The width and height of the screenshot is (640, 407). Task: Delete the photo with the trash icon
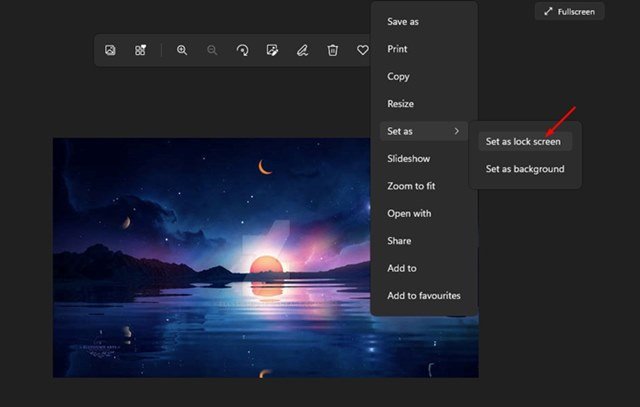pos(333,50)
